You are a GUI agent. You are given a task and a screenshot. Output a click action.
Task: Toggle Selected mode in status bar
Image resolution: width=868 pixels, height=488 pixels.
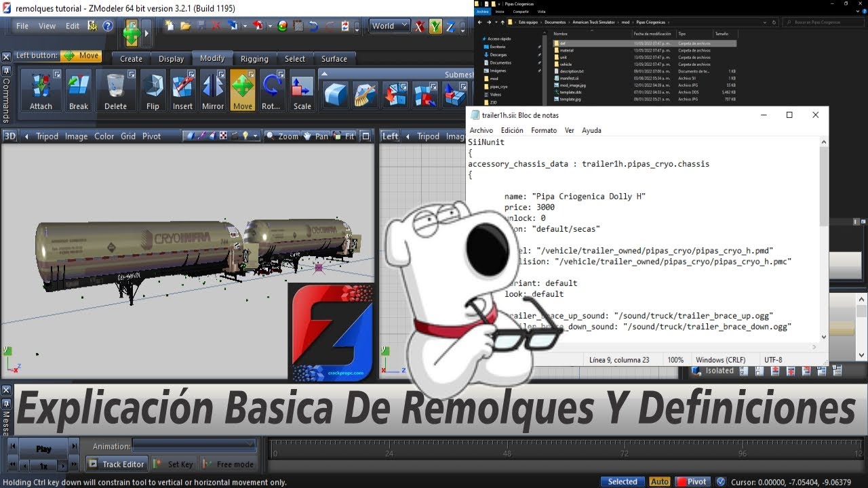tap(623, 482)
